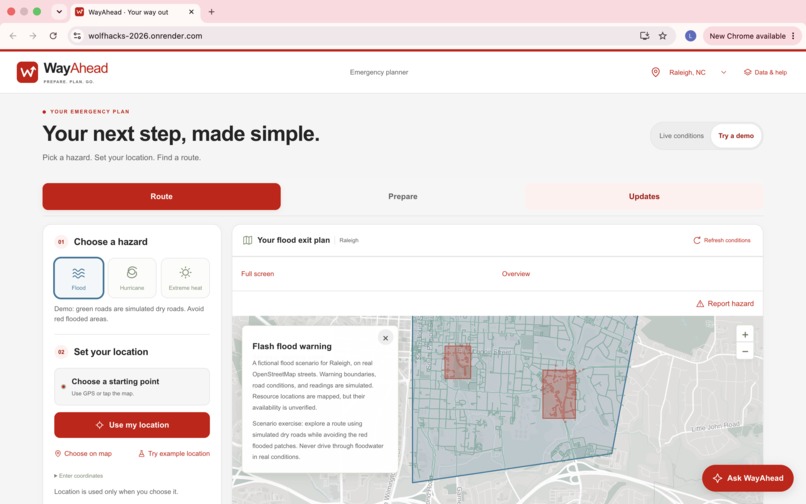Click the Data & help layers icon

click(x=747, y=73)
